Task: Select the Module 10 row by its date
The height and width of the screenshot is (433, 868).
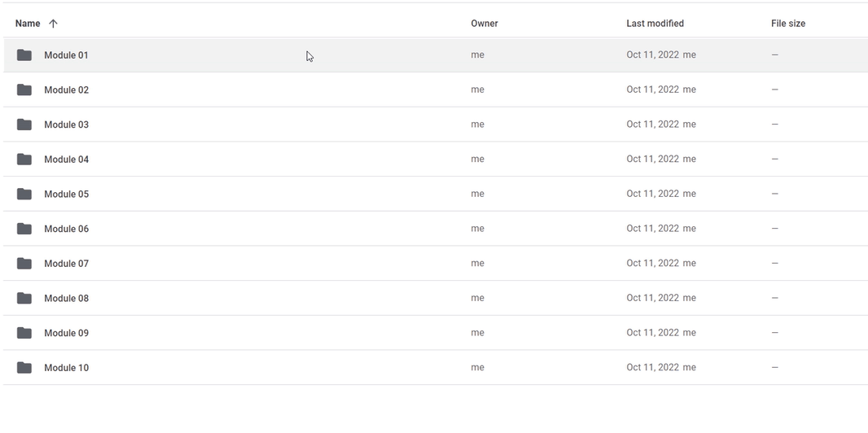Action: pos(653,367)
